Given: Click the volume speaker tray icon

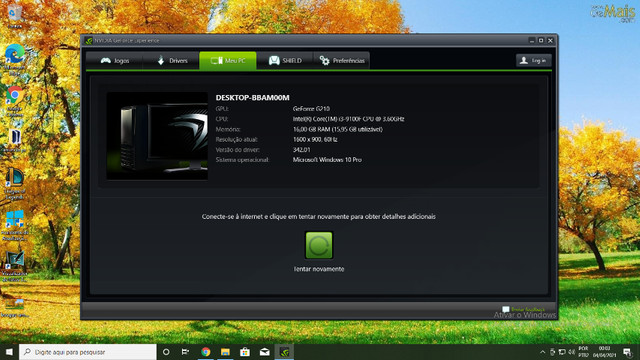Looking at the screenshot, I should (x=572, y=352).
